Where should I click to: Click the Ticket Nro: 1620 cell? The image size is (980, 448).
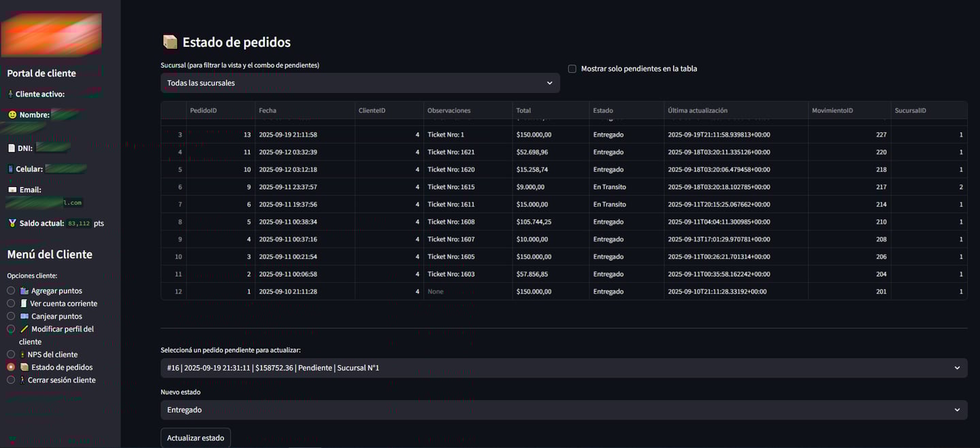468,169
